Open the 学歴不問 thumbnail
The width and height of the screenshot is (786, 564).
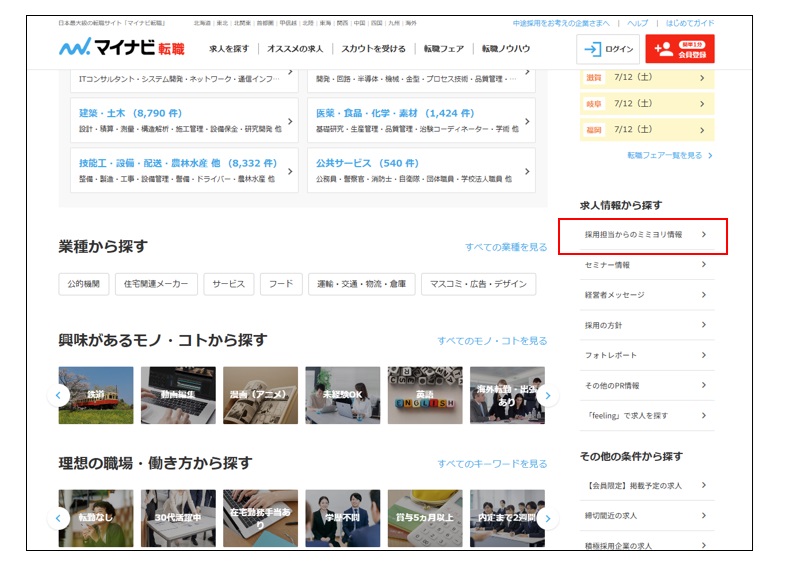pos(342,518)
